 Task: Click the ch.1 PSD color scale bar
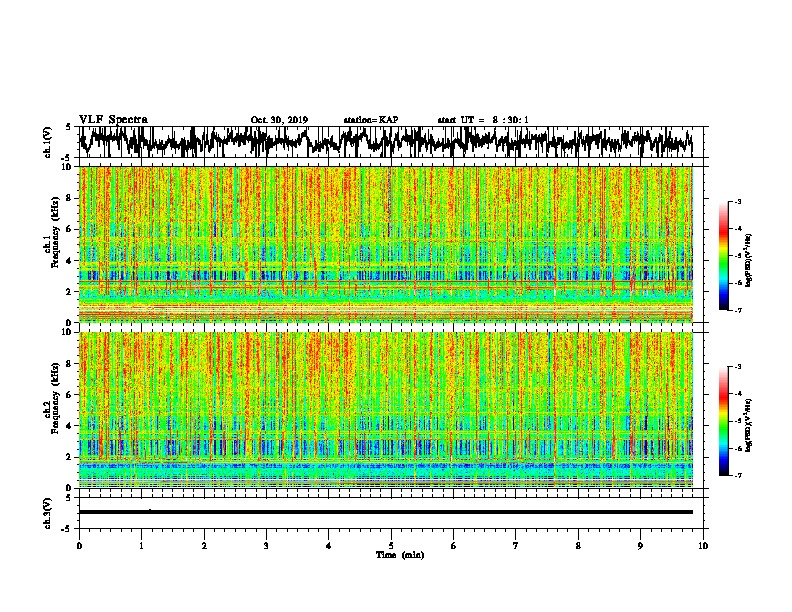pos(723,256)
